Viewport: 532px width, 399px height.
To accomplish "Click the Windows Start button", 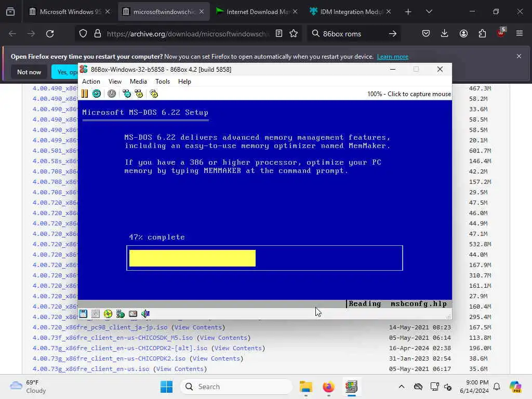I will [167, 387].
